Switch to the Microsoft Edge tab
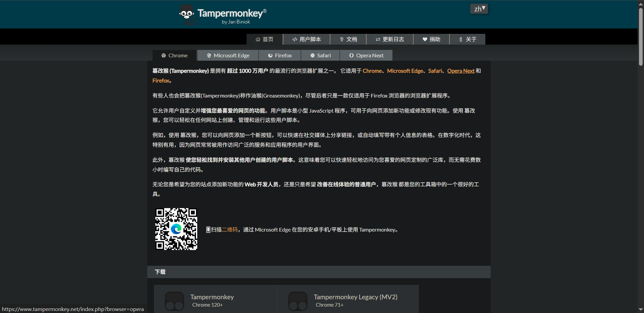This screenshot has width=644, height=313. click(x=228, y=56)
